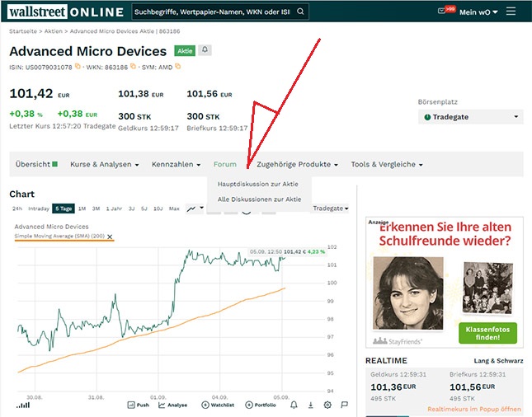Click the price alert bell beside Aktie badge
The image size is (532, 417).
[x=205, y=49]
